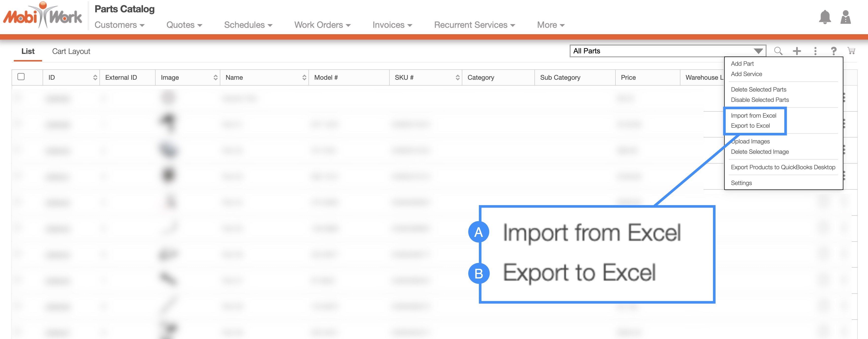Image resolution: width=868 pixels, height=339 pixels.
Task: Open the shopping cart icon
Action: tap(851, 51)
